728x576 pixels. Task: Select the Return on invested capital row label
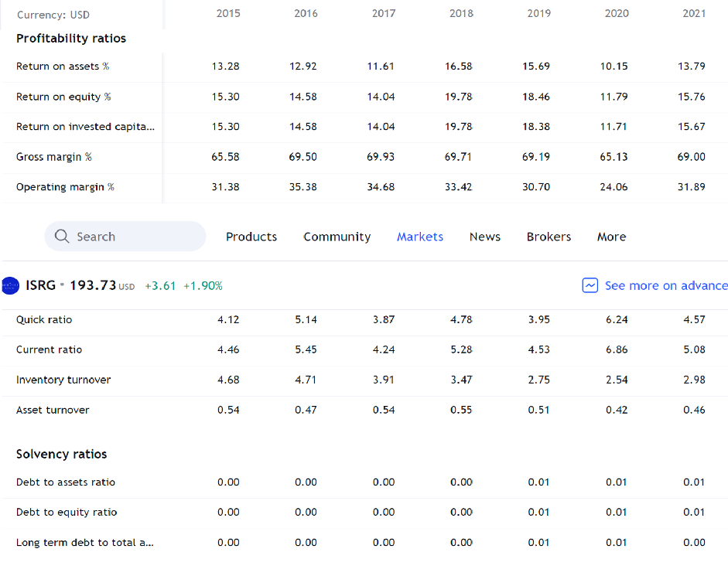tap(85, 127)
